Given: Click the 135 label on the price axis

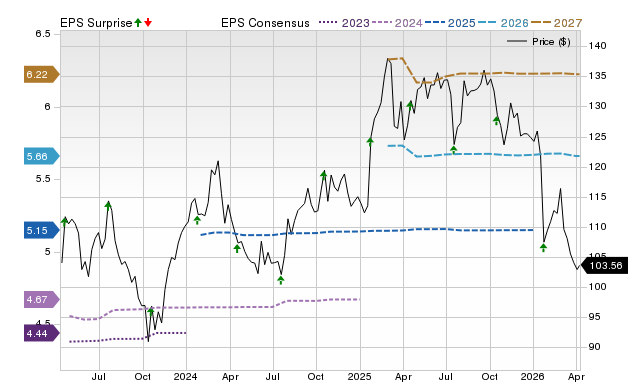Looking at the screenshot, I should click(x=598, y=76).
